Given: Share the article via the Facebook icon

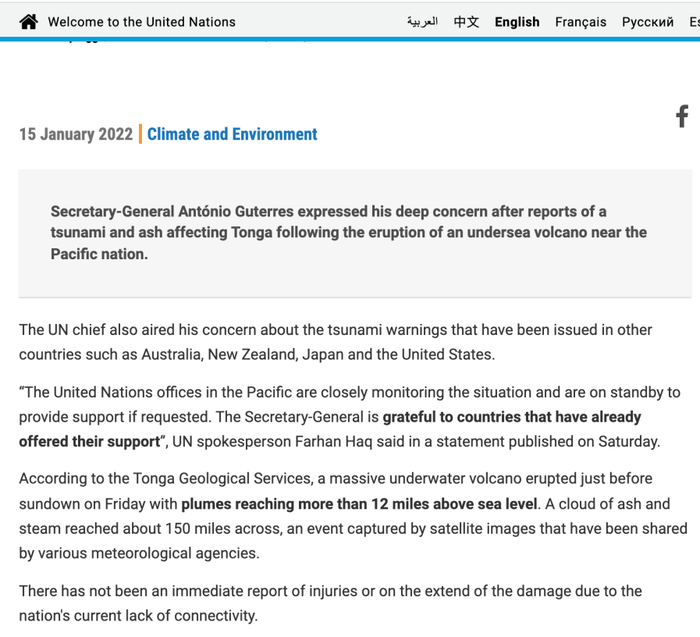Looking at the screenshot, I should (x=682, y=117).
